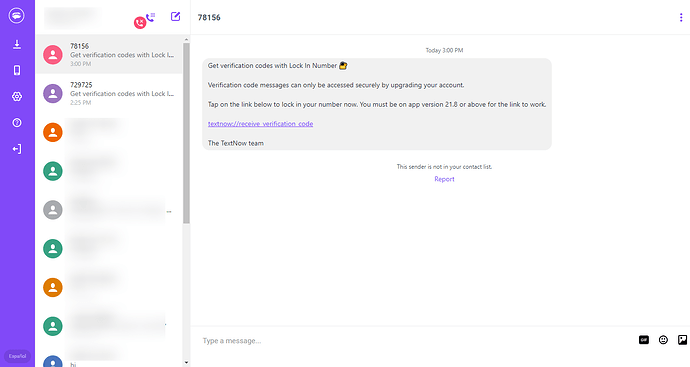Open the three-dot conversation options menu
The width and height of the screenshot is (690, 367).
pos(681,18)
